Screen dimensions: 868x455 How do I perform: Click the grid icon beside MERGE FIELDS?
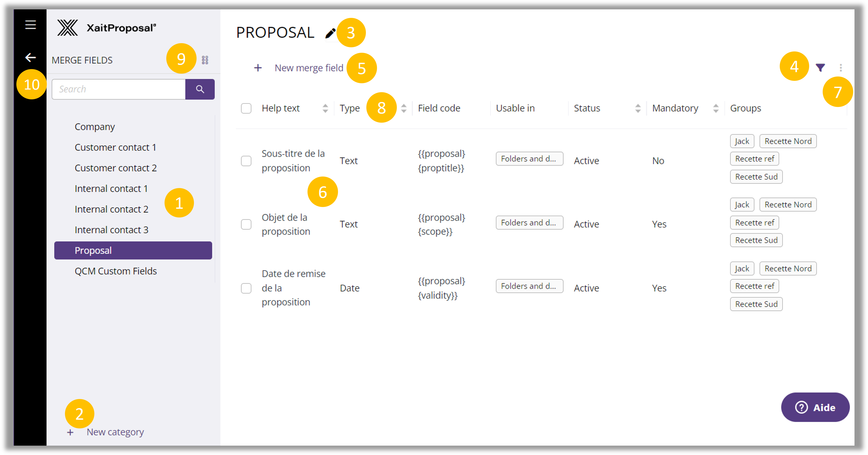205,60
